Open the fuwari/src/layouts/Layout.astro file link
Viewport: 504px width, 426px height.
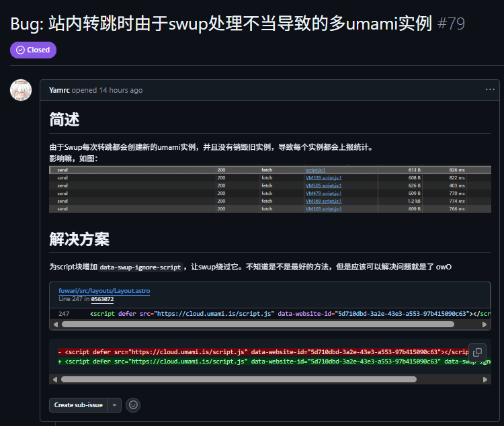tap(104, 291)
